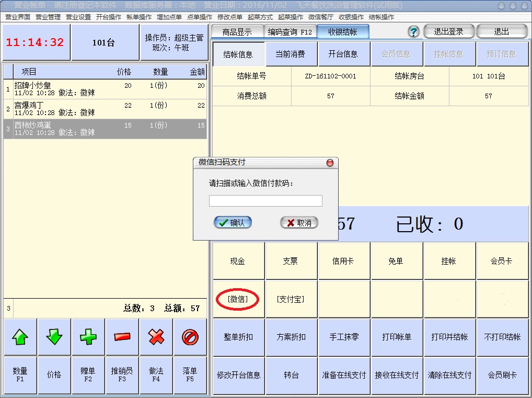Click the 打印并结帐 button

click(x=449, y=337)
